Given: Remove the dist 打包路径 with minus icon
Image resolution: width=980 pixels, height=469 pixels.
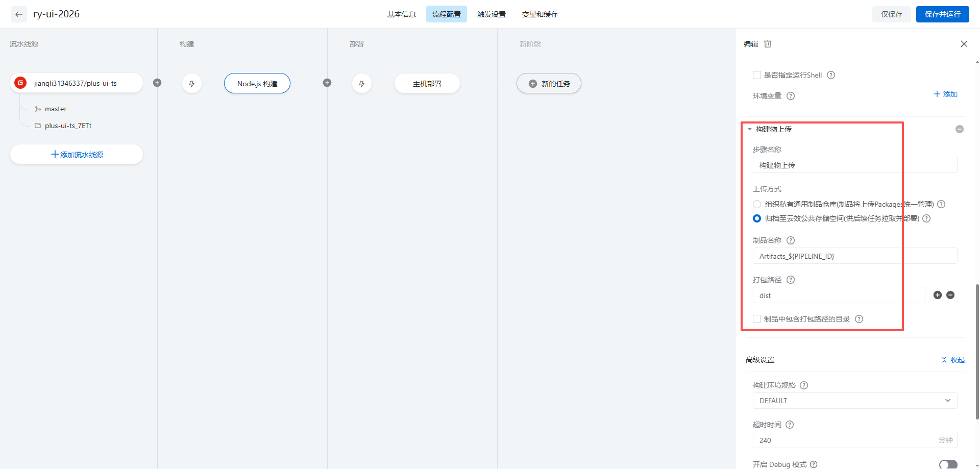Looking at the screenshot, I should click(x=950, y=295).
